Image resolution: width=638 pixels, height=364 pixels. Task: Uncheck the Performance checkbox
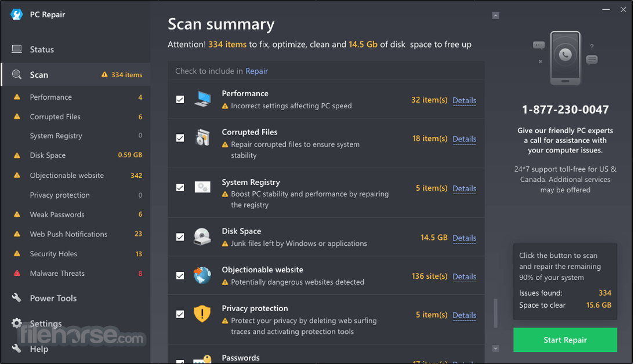click(180, 99)
